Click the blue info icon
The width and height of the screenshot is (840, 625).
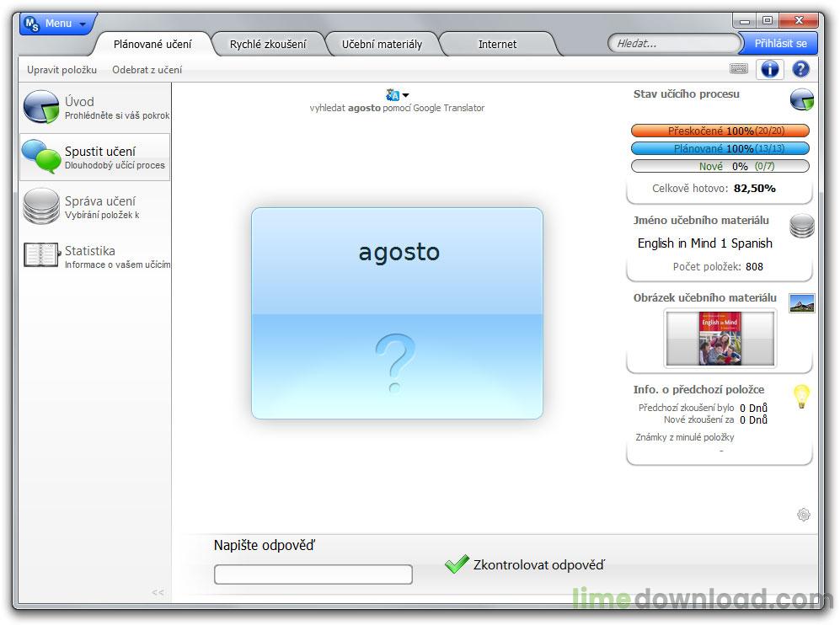[770, 69]
